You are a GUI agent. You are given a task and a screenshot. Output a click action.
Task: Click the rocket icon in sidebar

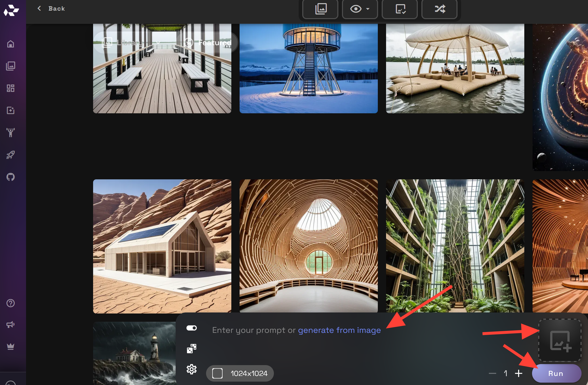point(11,155)
